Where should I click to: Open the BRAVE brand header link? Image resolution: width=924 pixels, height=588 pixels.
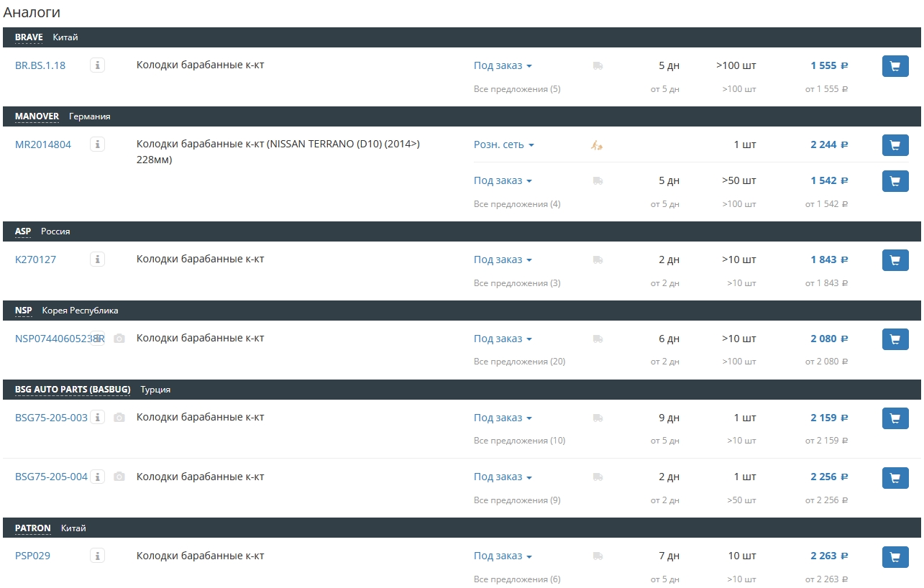tap(29, 37)
